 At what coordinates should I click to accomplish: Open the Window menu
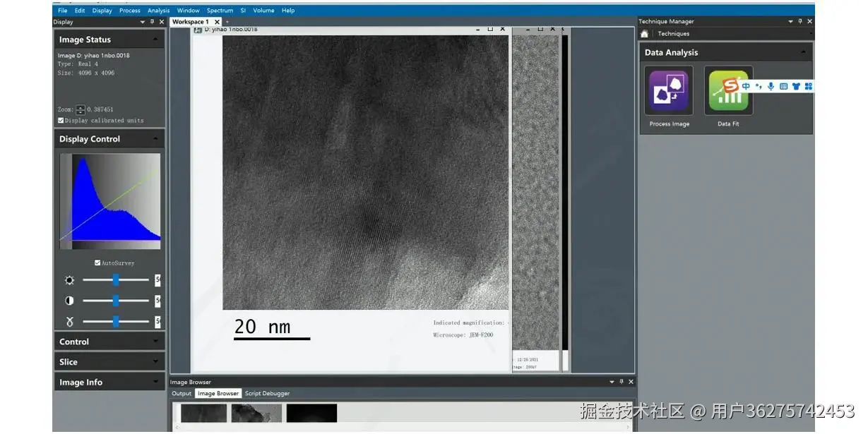[x=189, y=11]
